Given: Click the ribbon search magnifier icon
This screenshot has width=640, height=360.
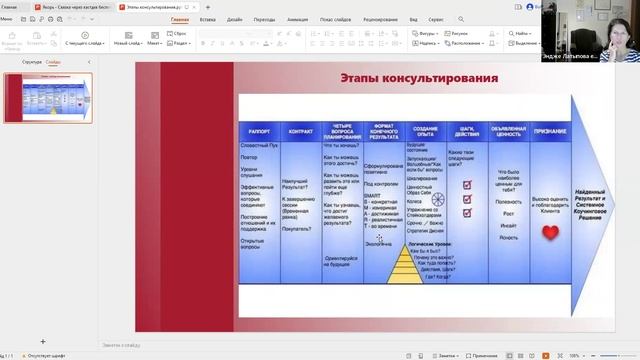Looking at the screenshot, I should [x=461, y=19].
